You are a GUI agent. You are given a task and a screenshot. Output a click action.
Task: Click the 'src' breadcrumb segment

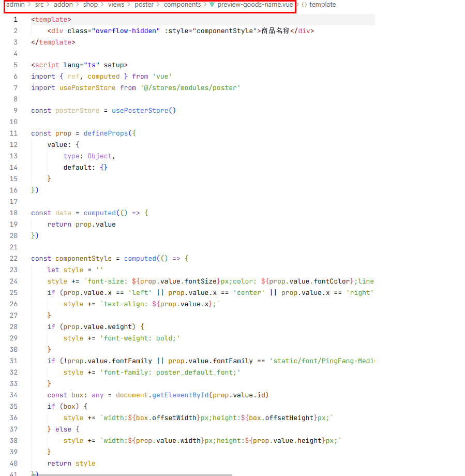click(39, 5)
